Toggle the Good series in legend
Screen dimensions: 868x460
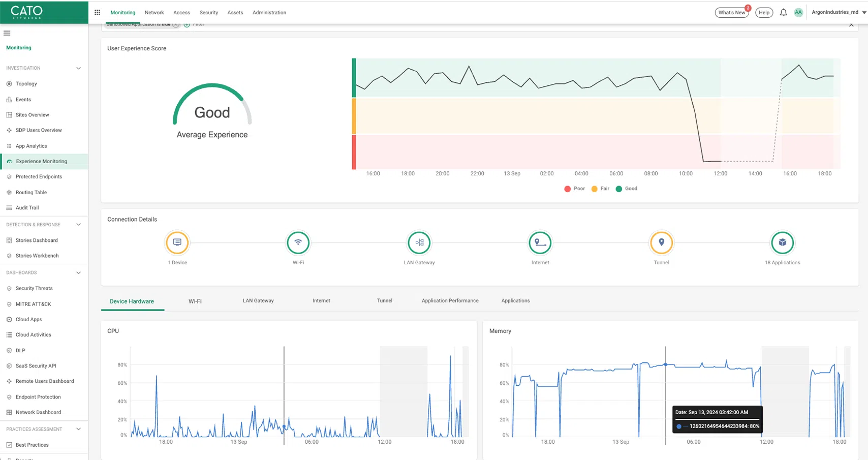point(626,189)
